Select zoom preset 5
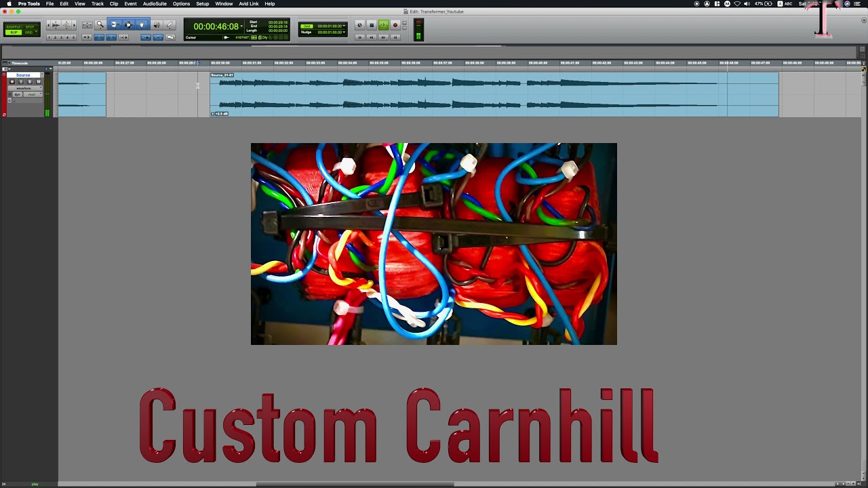The height and width of the screenshot is (488, 868). point(73,37)
